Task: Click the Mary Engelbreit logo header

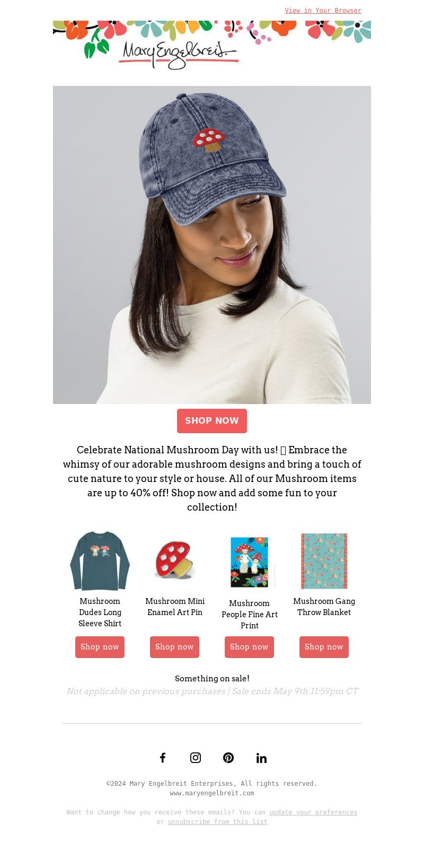Action: (212, 46)
